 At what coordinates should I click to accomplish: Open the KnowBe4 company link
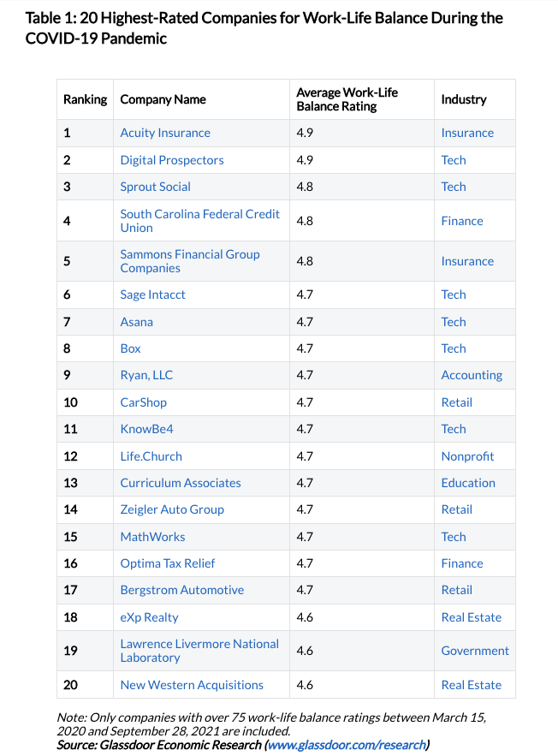tap(146, 429)
